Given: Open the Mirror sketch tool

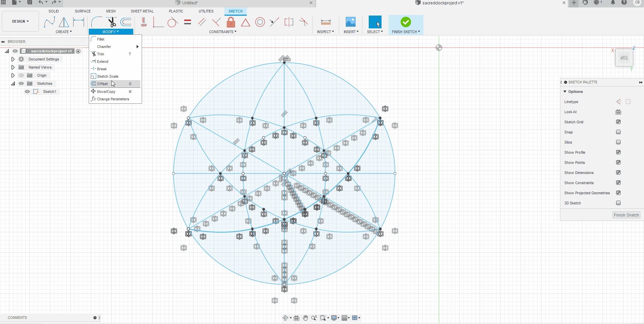Looking at the screenshot, I should pos(64,22).
